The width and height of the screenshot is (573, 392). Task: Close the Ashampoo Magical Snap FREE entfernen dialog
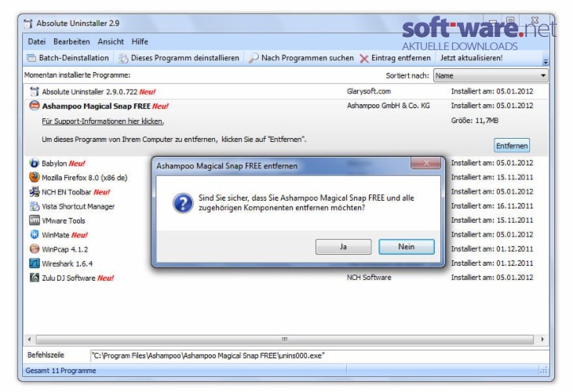(x=425, y=163)
